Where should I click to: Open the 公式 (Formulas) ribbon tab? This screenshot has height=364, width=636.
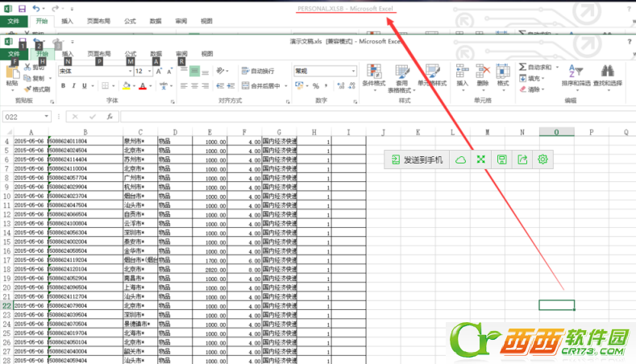tap(130, 54)
